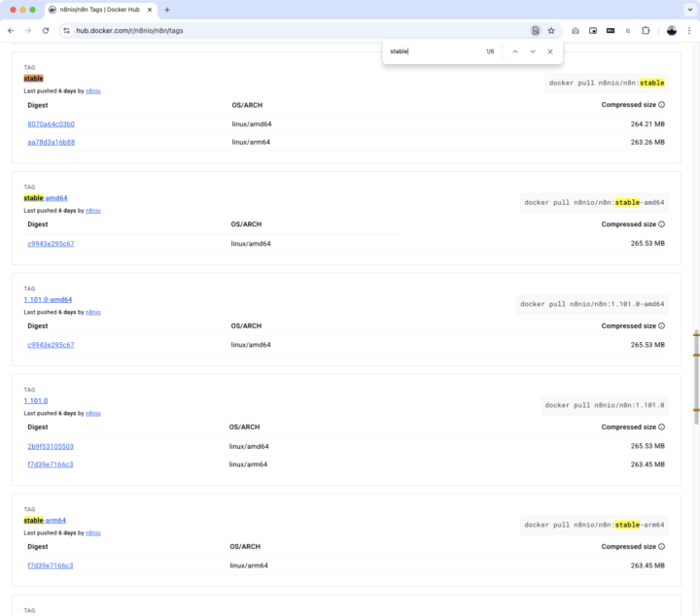
Task: Close the n8nio/n8n Tags tab
Action: (150, 10)
